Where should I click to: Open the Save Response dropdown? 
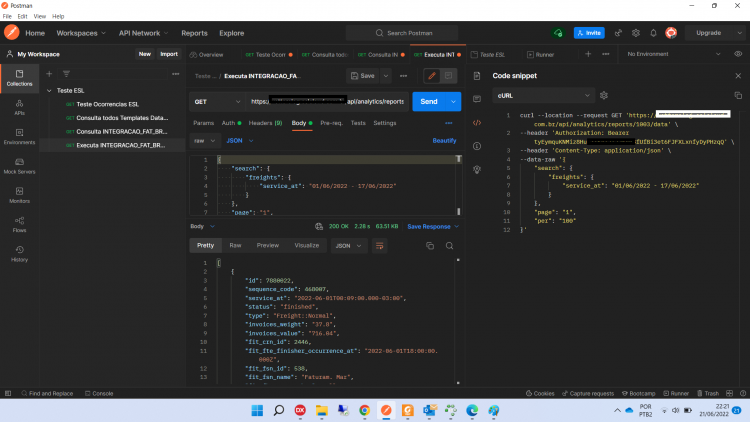pyautogui.click(x=433, y=226)
